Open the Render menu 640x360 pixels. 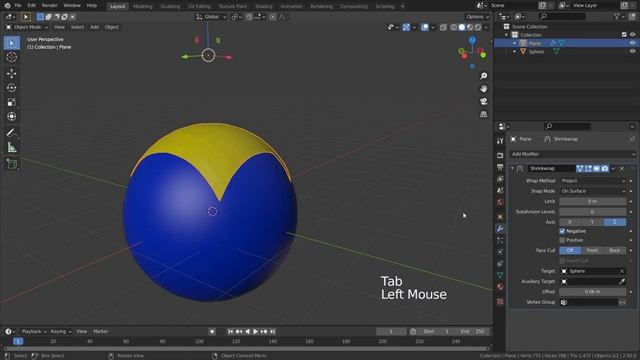point(49,6)
